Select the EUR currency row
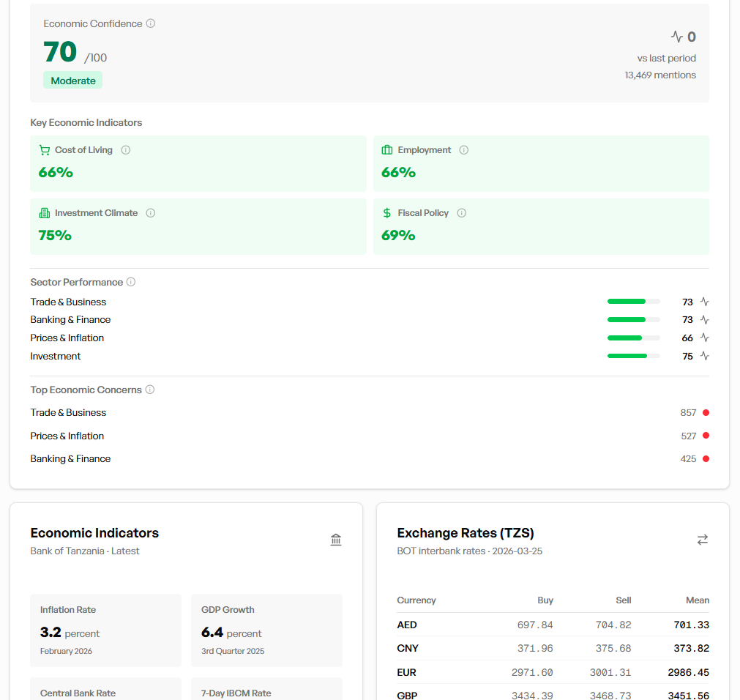Image resolution: width=740 pixels, height=700 pixels. [553, 672]
